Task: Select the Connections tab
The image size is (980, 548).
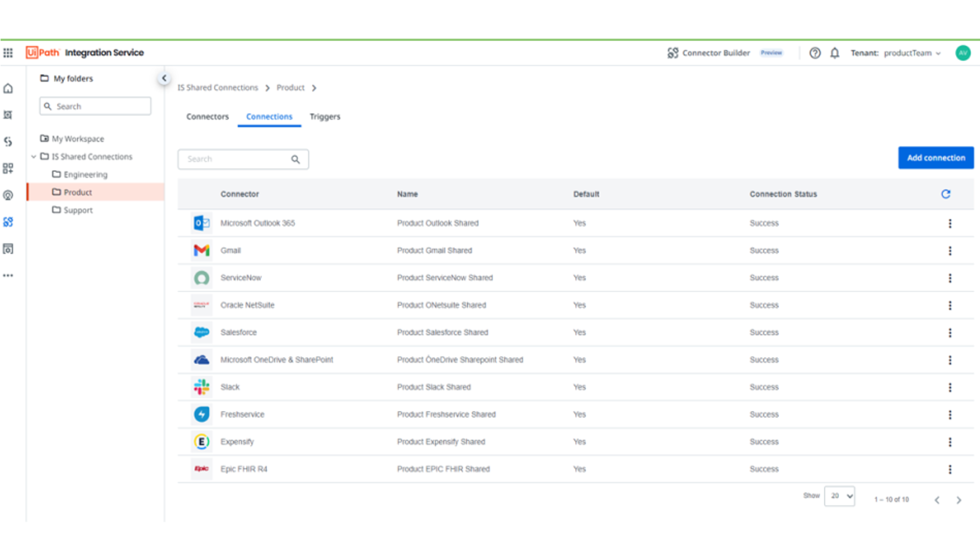Action: [x=269, y=117]
